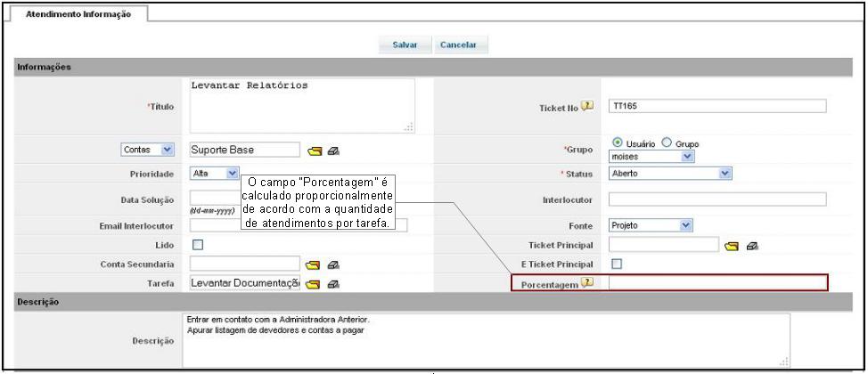Click the Suporte Base account field

(x=245, y=150)
